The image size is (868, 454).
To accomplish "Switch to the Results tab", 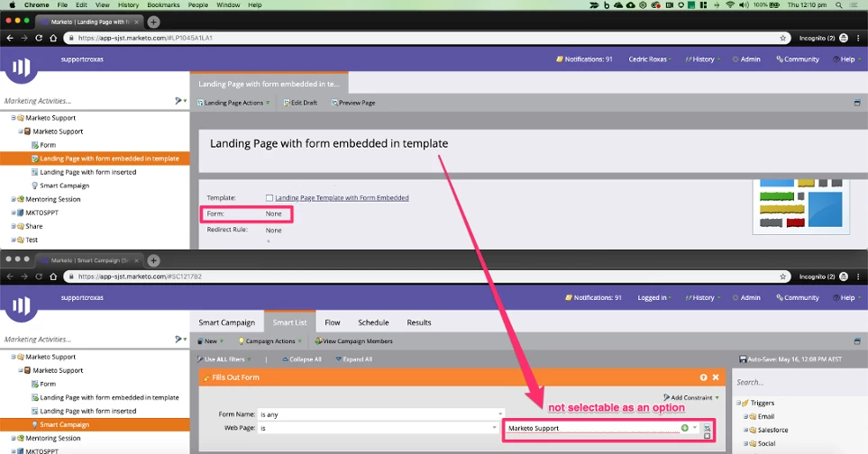I will coord(419,322).
